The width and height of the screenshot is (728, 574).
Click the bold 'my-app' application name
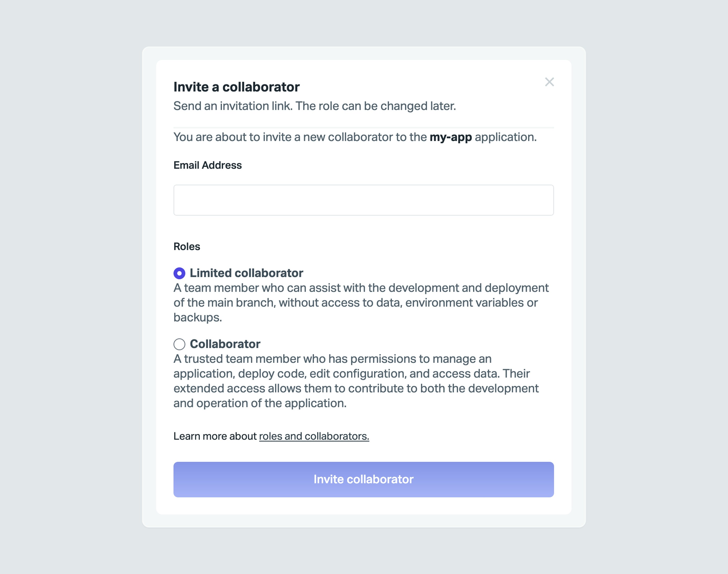click(x=451, y=137)
